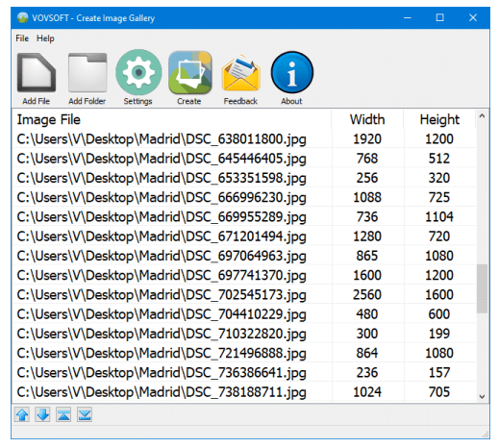
Task: Click width value 256
Action: click(367, 178)
